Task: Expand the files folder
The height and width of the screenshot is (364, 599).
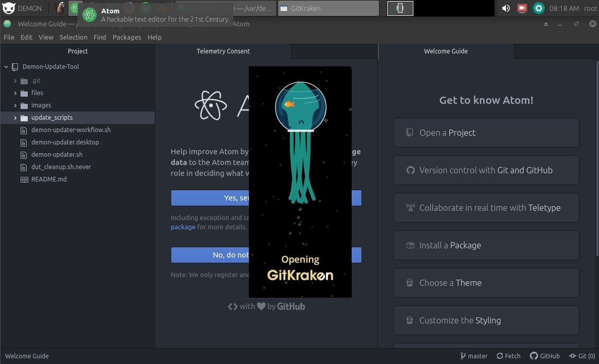Action: click(15, 93)
